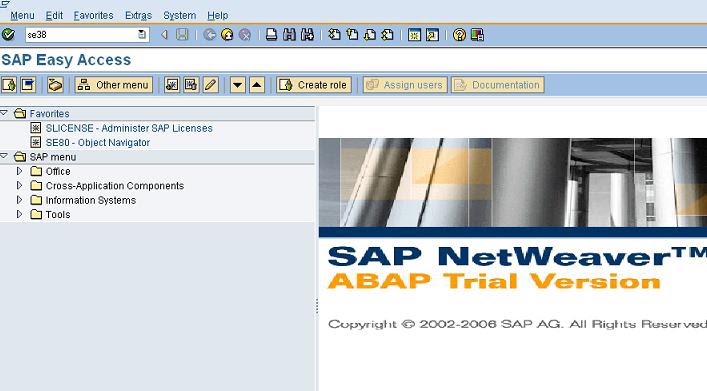Click the User menu icon

(9, 85)
